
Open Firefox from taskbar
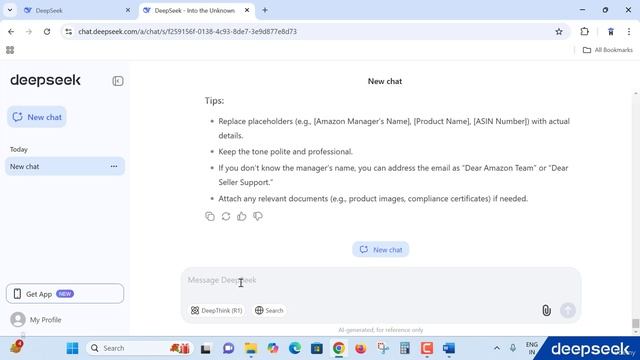tap(360, 348)
